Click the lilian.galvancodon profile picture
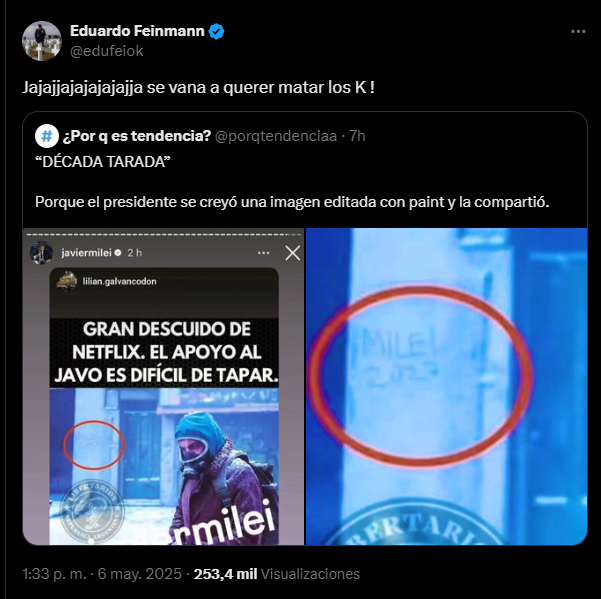Image resolution: width=601 pixels, height=599 pixels. pyautogui.click(x=67, y=281)
